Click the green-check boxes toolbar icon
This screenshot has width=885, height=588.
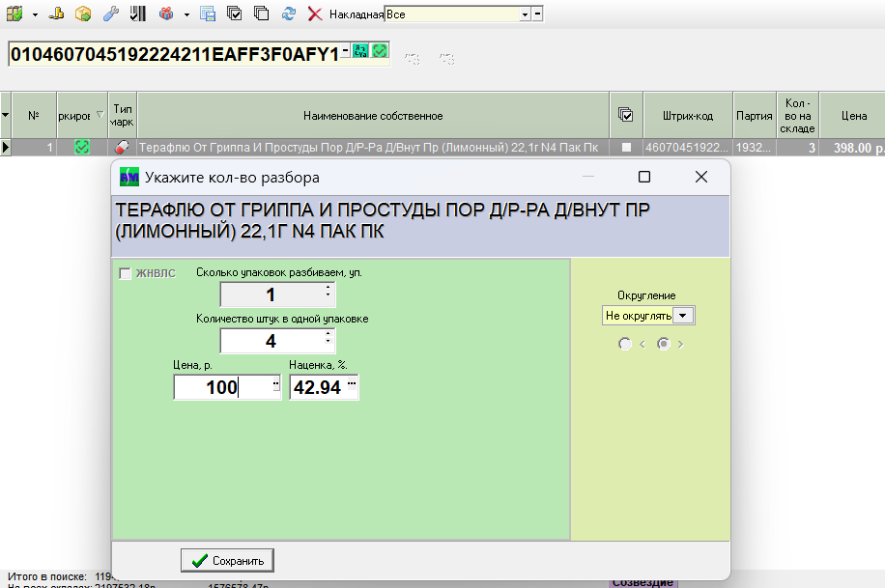pyautogui.click(x=14, y=14)
